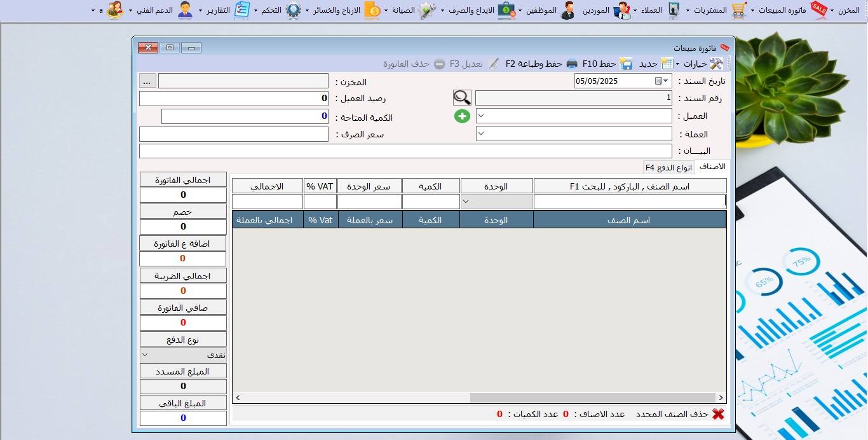Open the خيارات tools icon
The width and height of the screenshot is (868, 440).
coord(716,64)
